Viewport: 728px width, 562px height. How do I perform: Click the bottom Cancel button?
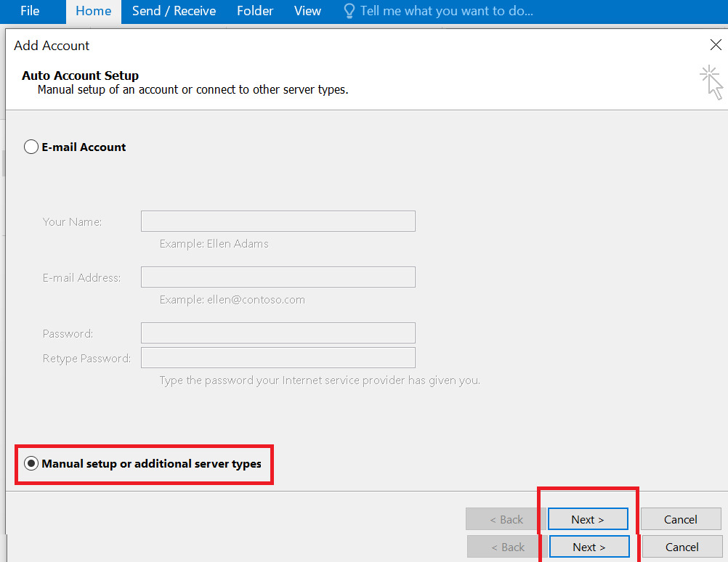pyautogui.click(x=682, y=546)
